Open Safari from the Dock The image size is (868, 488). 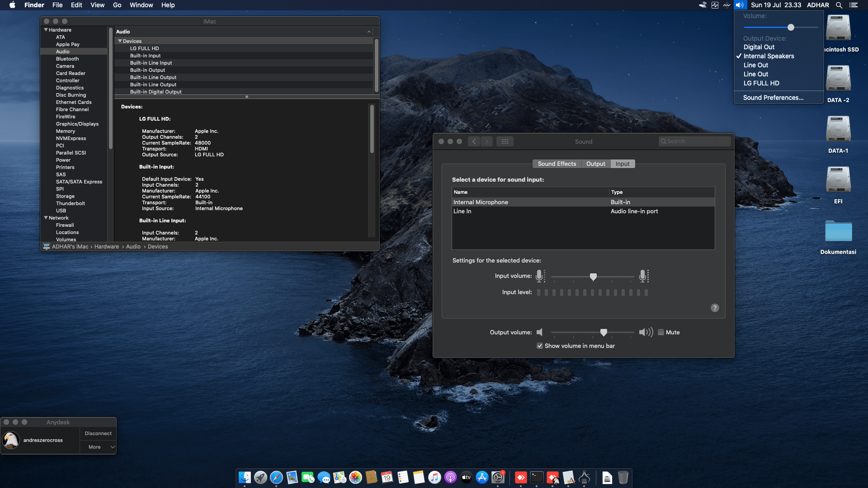pos(276,477)
